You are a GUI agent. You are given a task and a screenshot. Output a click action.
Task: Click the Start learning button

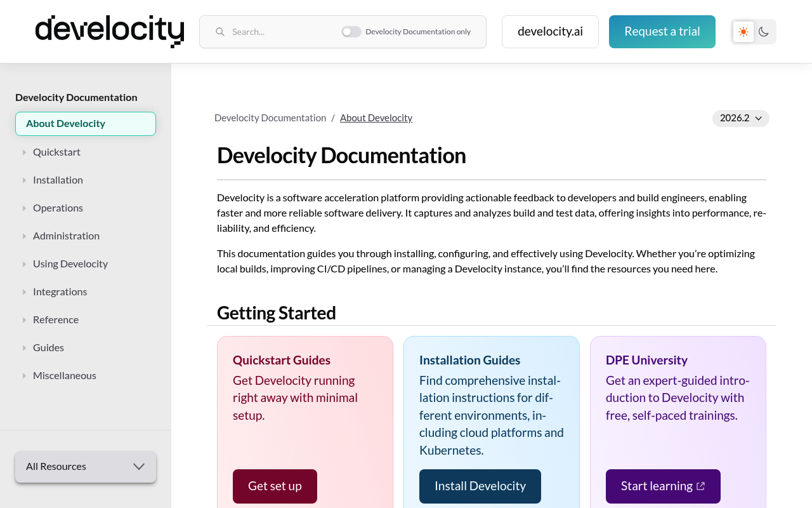[x=663, y=486]
